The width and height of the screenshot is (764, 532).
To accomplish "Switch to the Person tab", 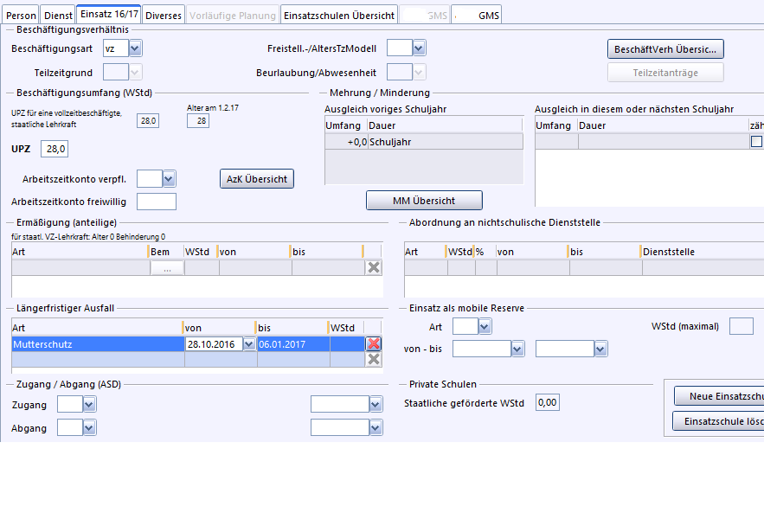I will (21, 16).
